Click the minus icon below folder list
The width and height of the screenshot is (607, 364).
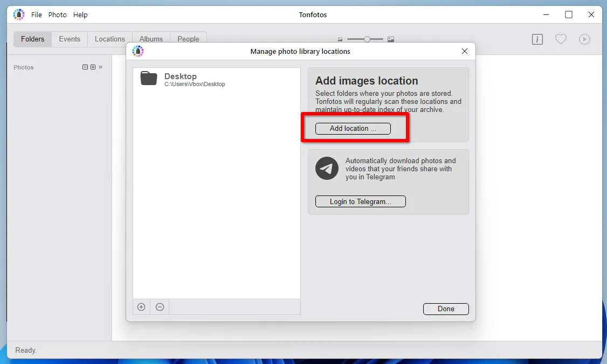point(160,307)
